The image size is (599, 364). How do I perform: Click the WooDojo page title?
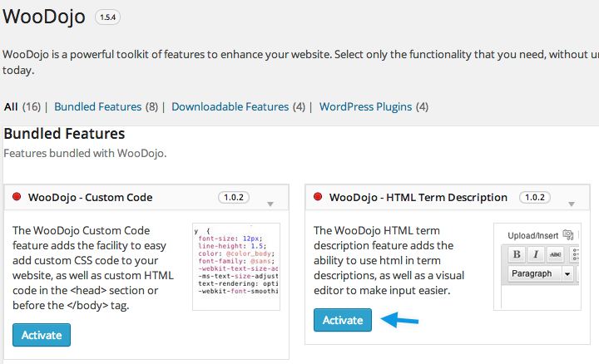[44, 17]
